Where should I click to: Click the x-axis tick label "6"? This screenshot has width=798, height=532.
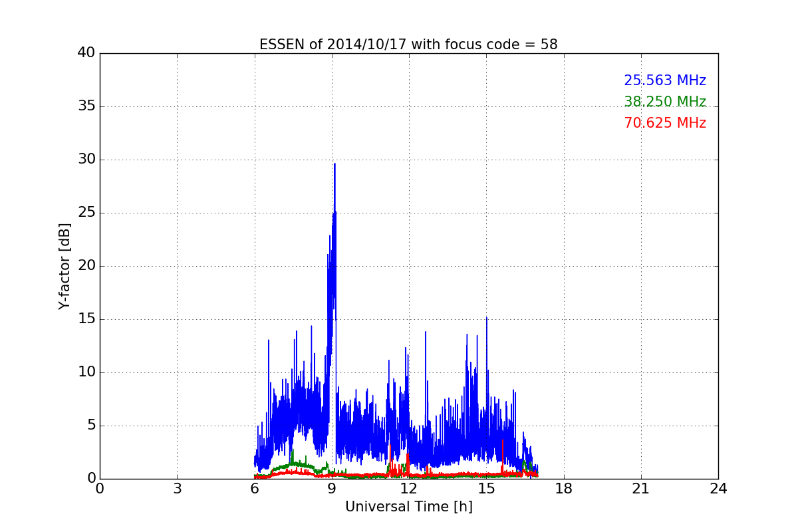pos(255,489)
